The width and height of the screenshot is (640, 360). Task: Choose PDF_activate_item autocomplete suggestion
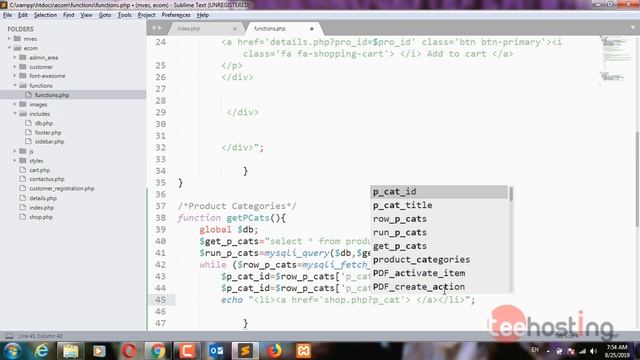click(439, 273)
